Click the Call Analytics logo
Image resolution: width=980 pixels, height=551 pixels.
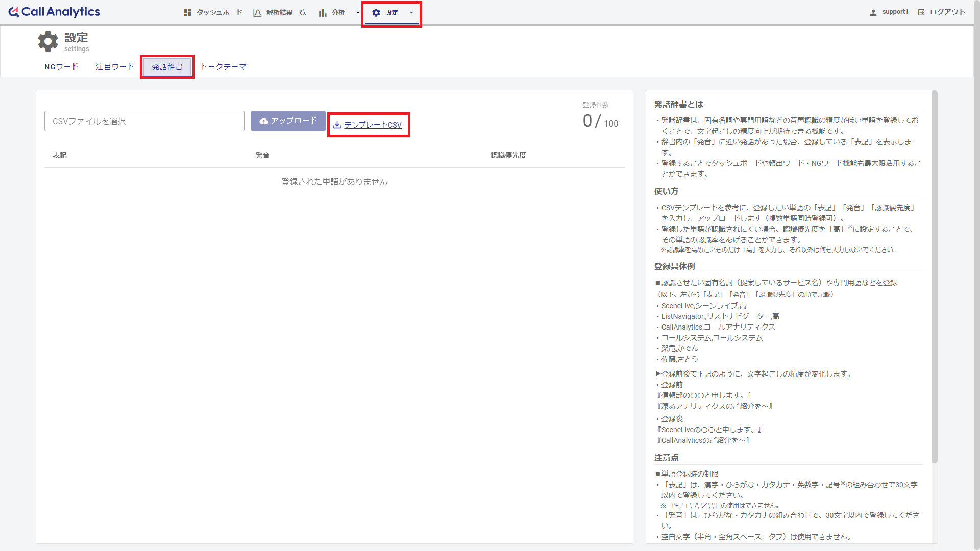54,12
